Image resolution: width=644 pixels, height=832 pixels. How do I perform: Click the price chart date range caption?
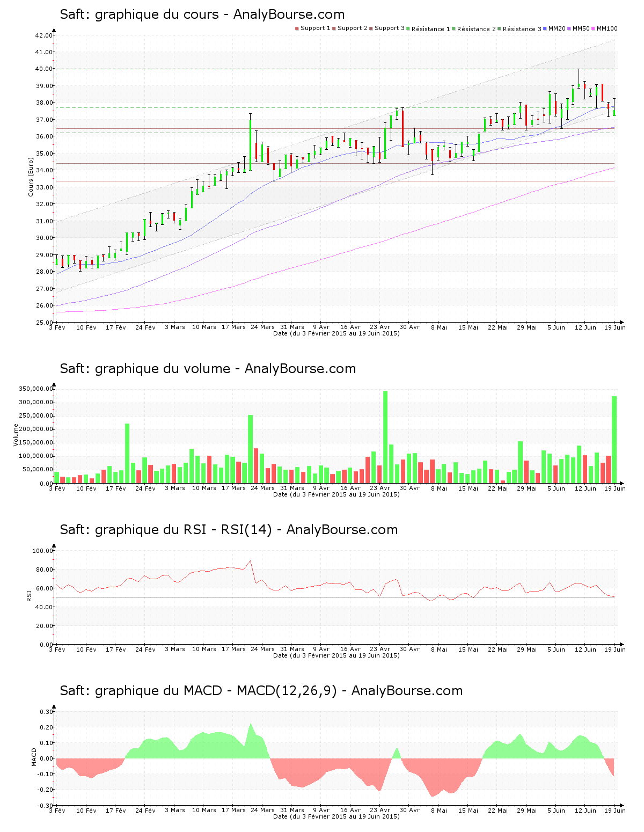click(x=336, y=333)
